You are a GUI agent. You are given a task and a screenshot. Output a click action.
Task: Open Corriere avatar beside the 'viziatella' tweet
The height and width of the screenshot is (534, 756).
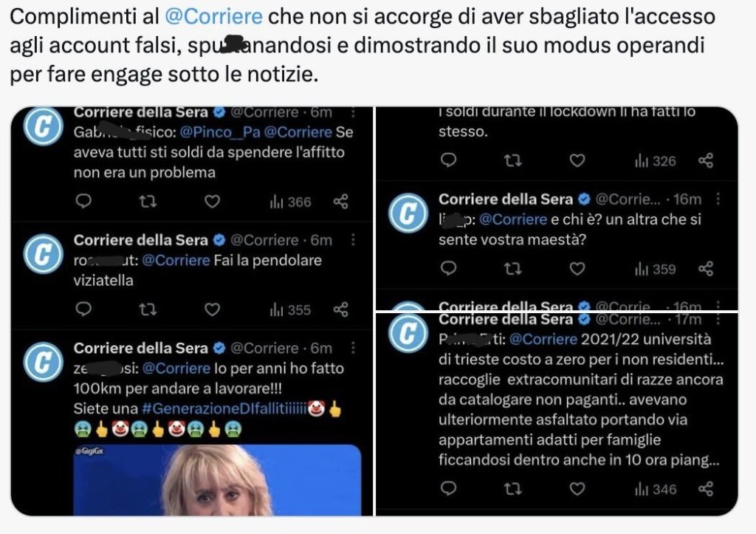coord(44,254)
